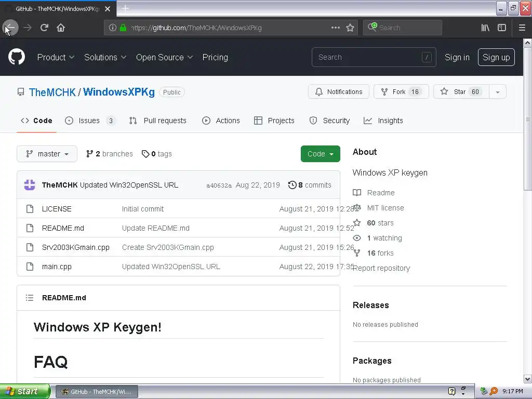Select the GitHub taskbar window button

pos(97,392)
